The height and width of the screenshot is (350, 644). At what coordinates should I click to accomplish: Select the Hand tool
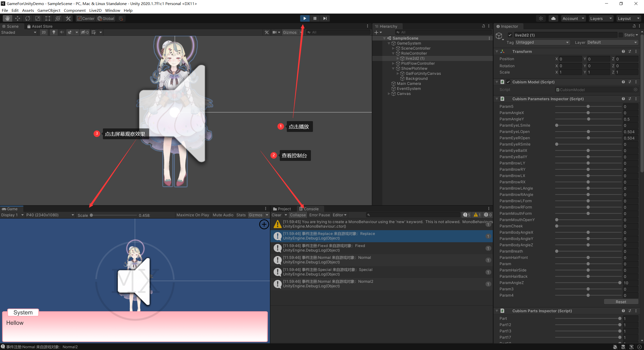click(8, 18)
